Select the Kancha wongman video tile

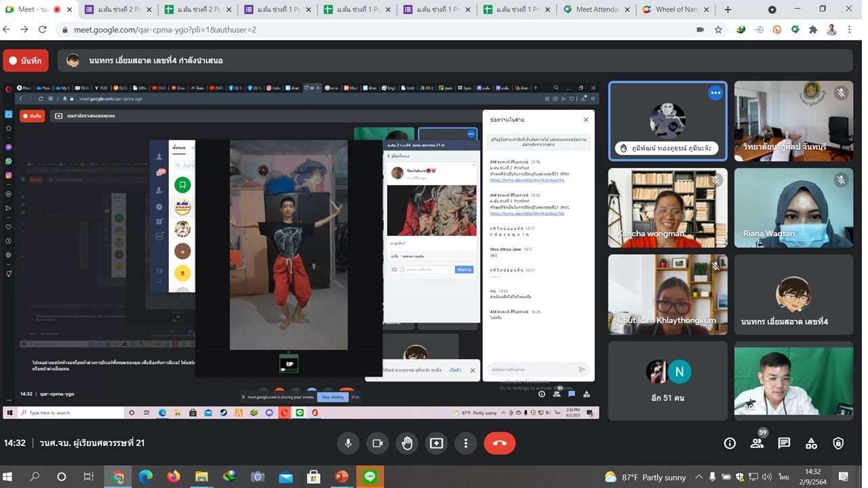[x=667, y=208]
